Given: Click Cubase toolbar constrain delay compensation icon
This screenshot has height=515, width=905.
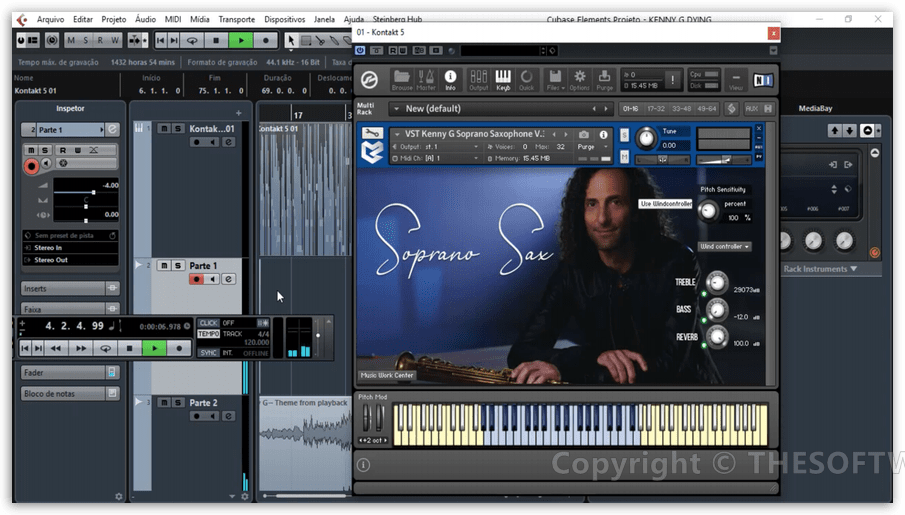Looking at the screenshot, I should pyautogui.click(x=51, y=40).
